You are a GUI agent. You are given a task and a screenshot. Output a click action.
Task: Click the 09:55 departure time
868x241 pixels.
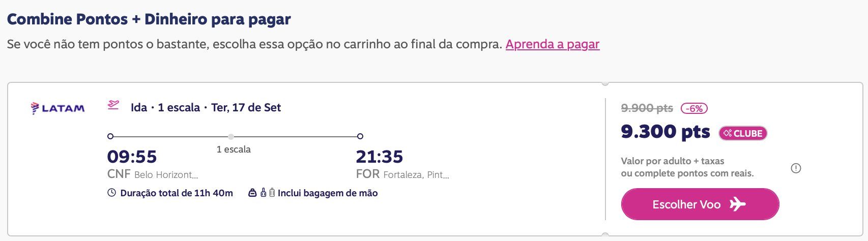click(132, 157)
